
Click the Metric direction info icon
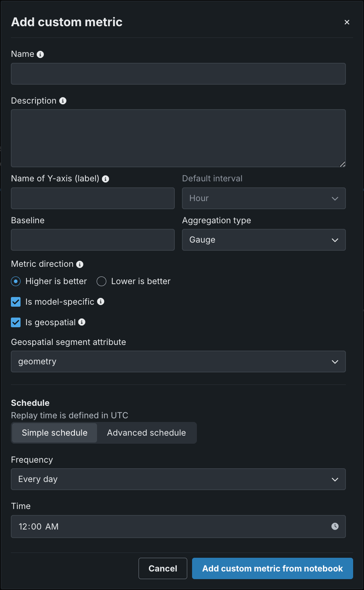[x=80, y=264]
